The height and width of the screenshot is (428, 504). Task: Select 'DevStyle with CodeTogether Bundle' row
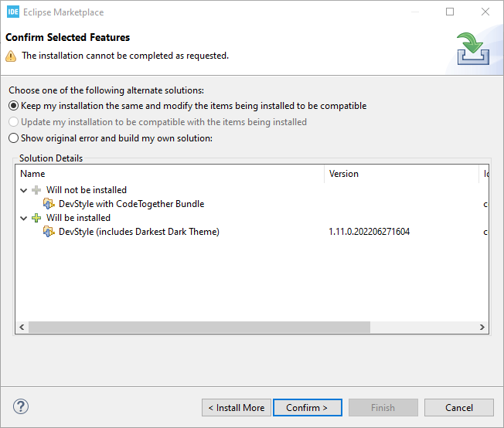click(x=252, y=204)
